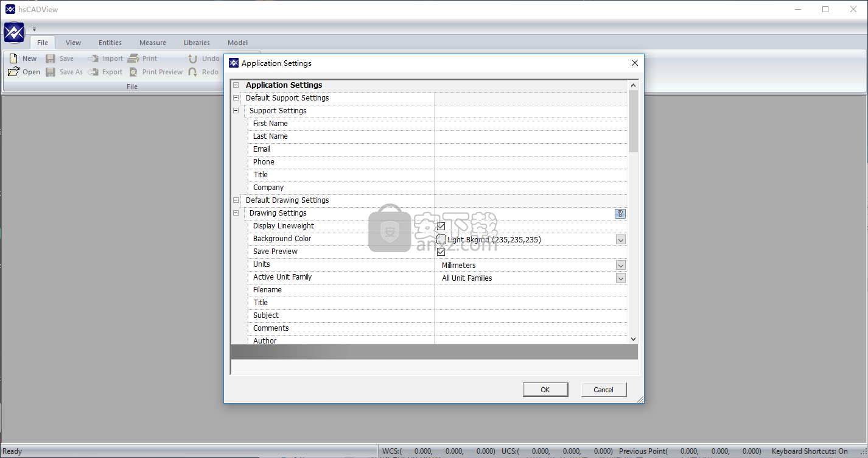Click the OK button
The width and height of the screenshot is (868, 458).
point(545,390)
